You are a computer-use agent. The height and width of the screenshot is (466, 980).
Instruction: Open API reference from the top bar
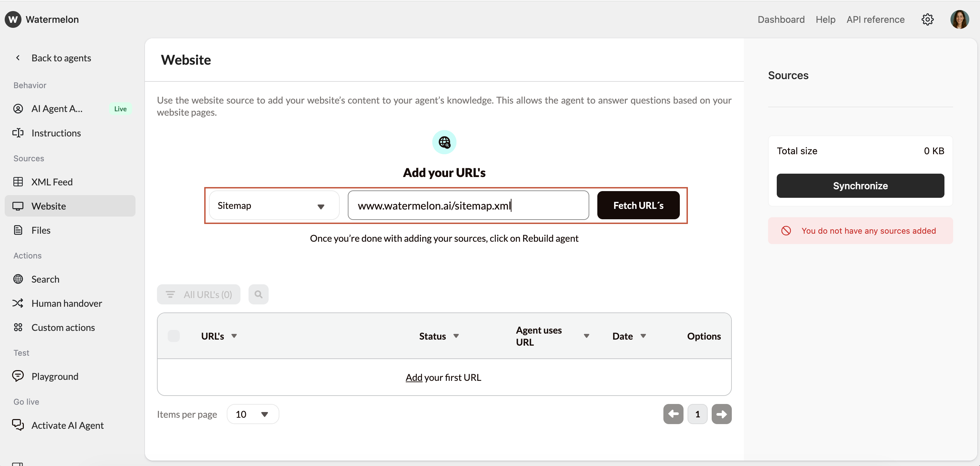click(x=875, y=19)
